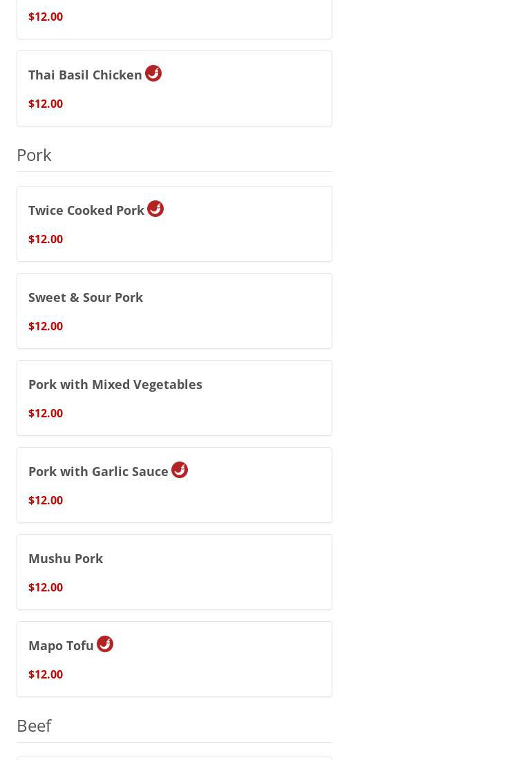Click the price listed for Mapo Tofu
The height and width of the screenshot is (760, 532).
[x=46, y=674]
